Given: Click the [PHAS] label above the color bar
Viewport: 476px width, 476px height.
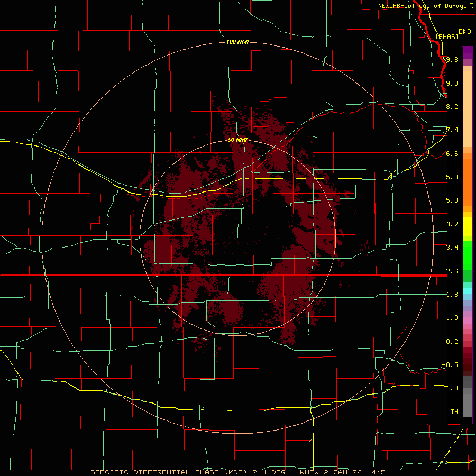Looking at the screenshot, I should pos(447,36).
